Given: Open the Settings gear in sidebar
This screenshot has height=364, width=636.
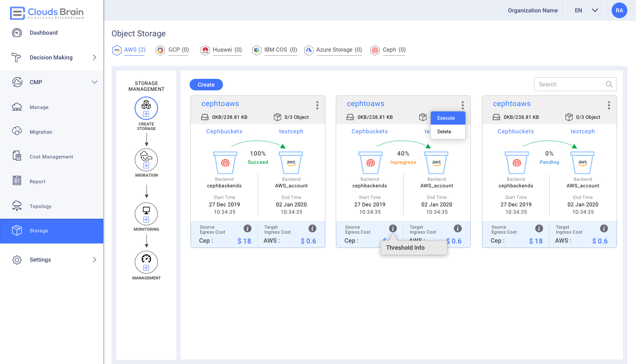Looking at the screenshot, I should [17, 260].
